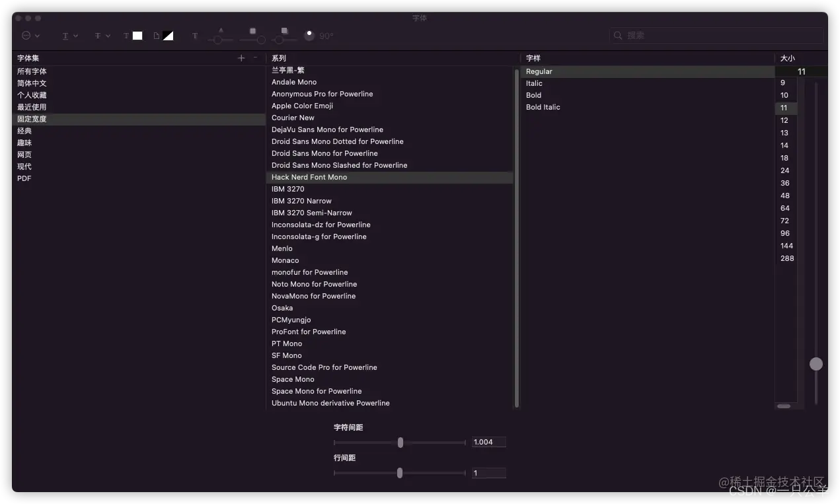840x504 pixels.
Task: Choose Noto Mono for Powerline
Action: [x=390, y=284]
